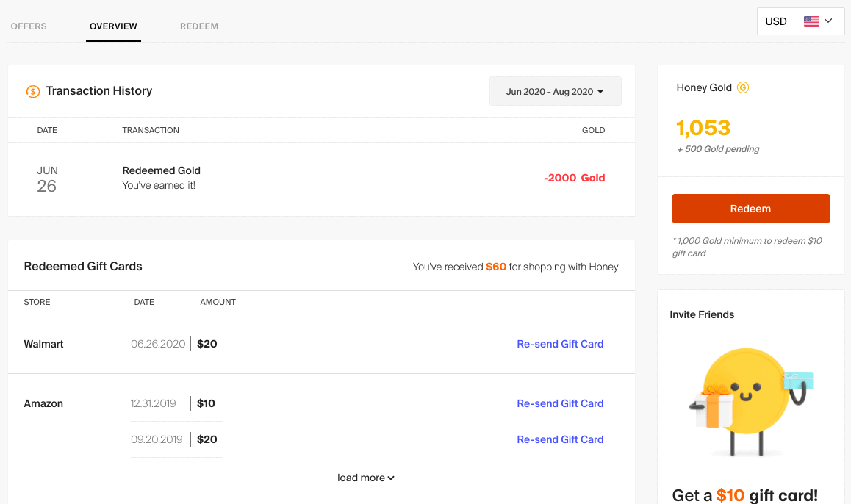Select the Overview tab
Image resolution: width=851 pixels, height=504 pixels.
(x=113, y=26)
